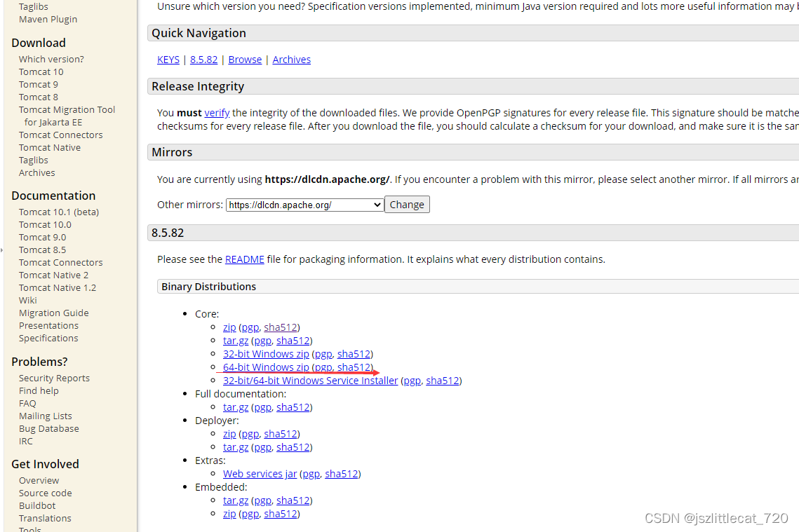Download the Embedded zip
Screen dimensions: 799x532
coord(229,514)
